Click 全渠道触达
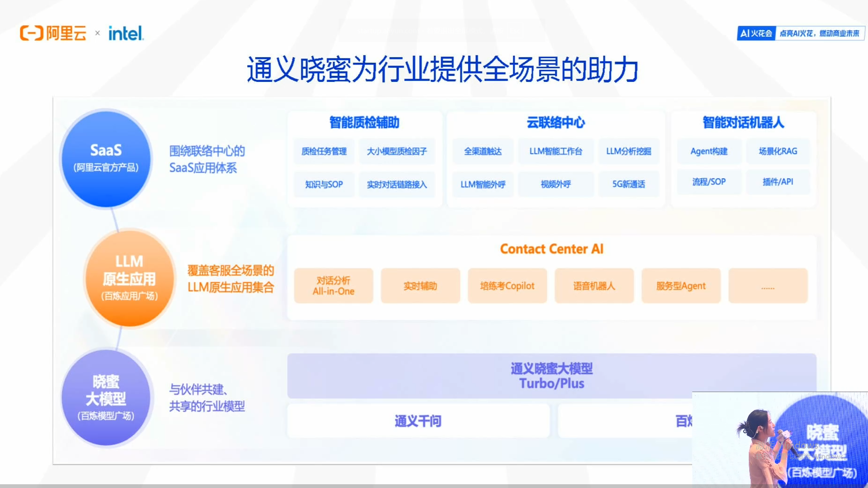Screen dimensions: 868x488 click(482, 151)
